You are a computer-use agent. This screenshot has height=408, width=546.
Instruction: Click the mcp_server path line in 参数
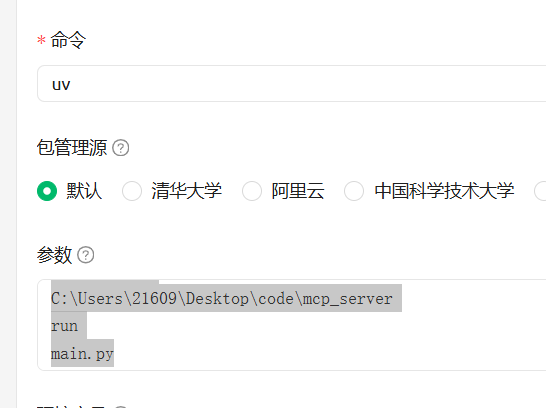pos(222,298)
